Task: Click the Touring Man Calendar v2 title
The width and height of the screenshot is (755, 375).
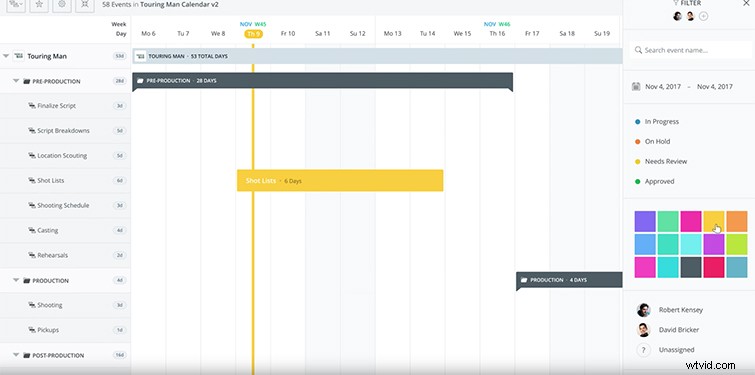Action: [x=179, y=4]
